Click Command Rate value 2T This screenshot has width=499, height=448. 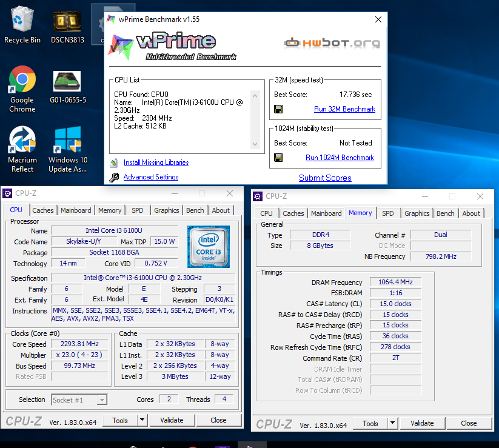pos(395,358)
